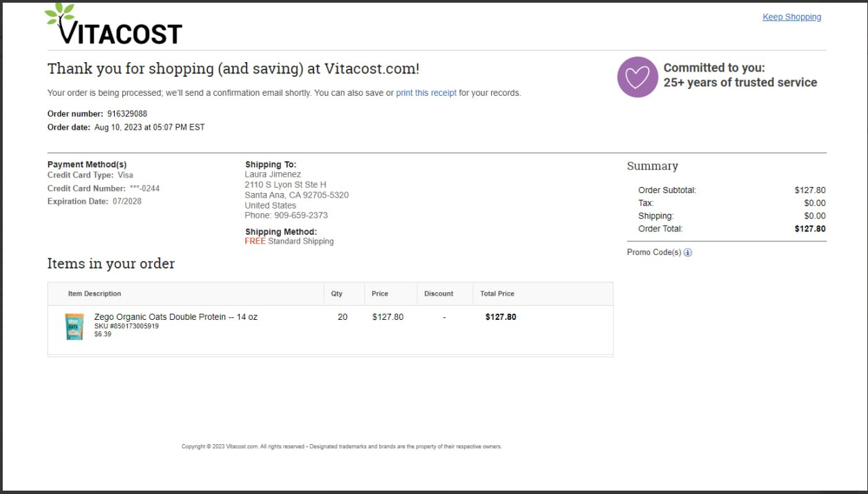Click the unit price $6.39

point(103,334)
